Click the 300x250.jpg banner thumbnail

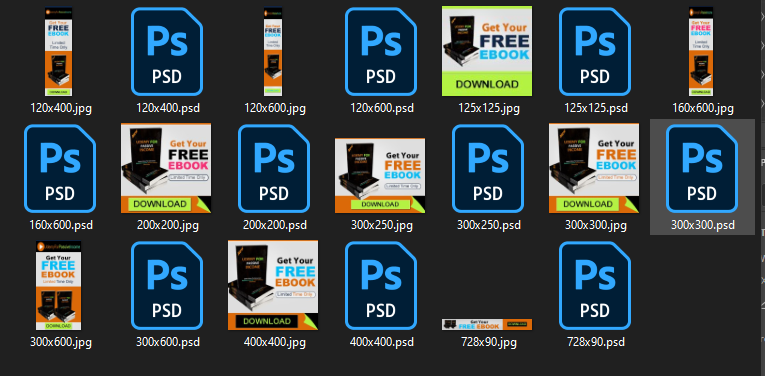pyautogui.click(x=380, y=176)
